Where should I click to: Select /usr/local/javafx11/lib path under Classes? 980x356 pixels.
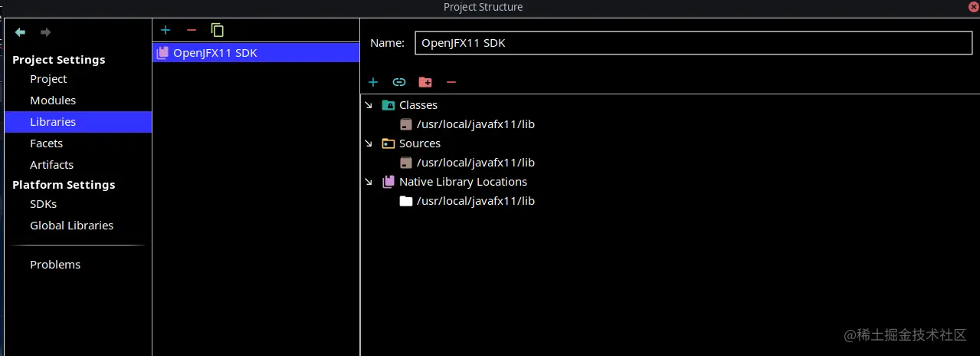pyautogui.click(x=476, y=124)
